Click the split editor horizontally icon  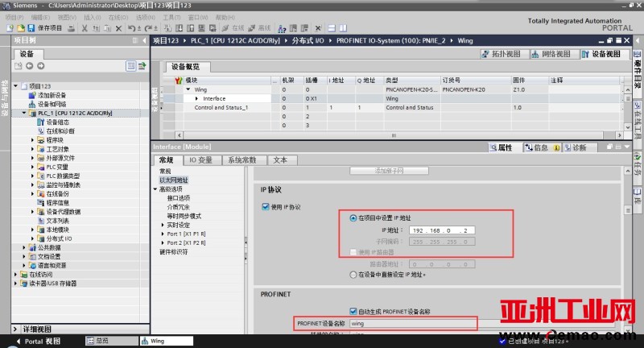coord(332,28)
